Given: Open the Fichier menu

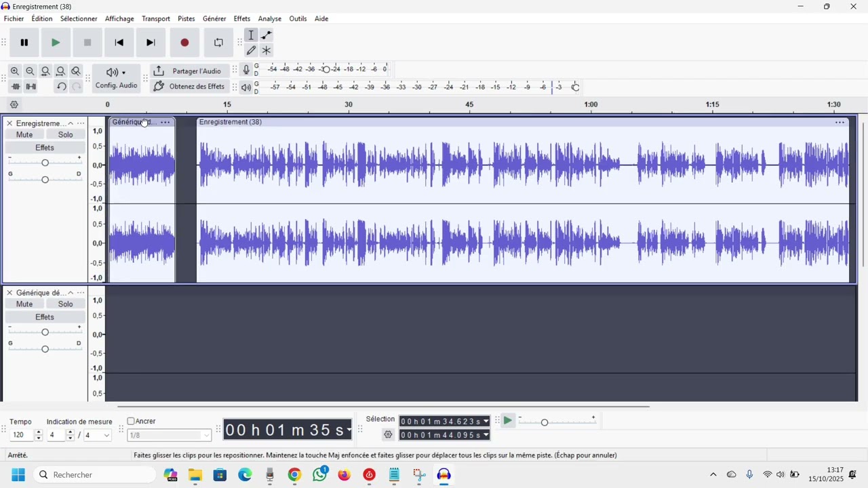Looking at the screenshot, I should pos(14,19).
